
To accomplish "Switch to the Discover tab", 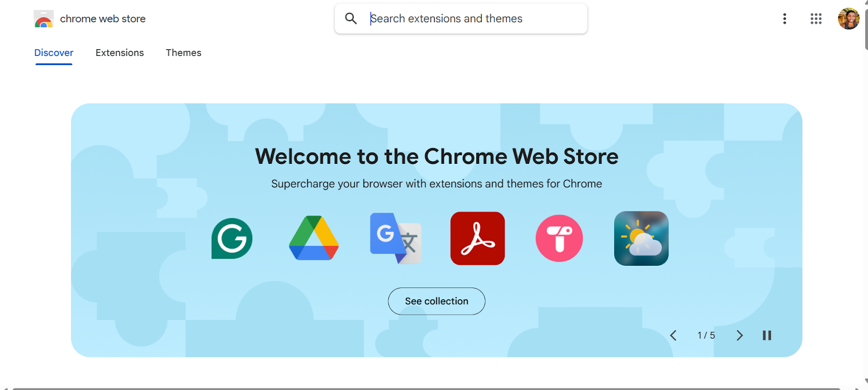I will (x=54, y=53).
